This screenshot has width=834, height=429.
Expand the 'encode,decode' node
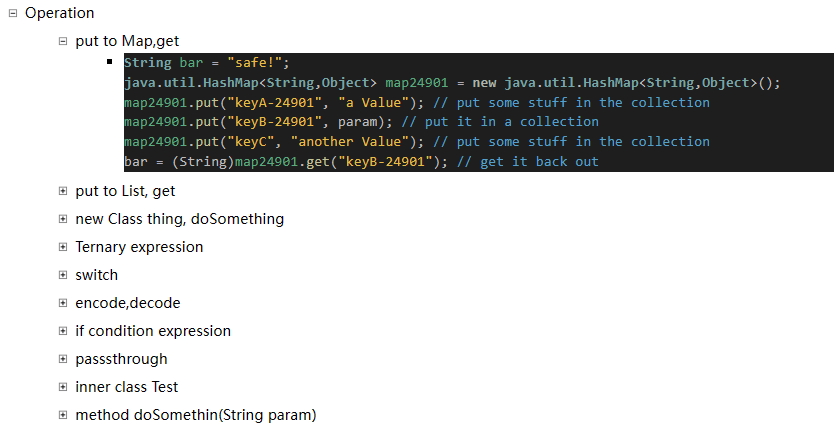(63, 302)
